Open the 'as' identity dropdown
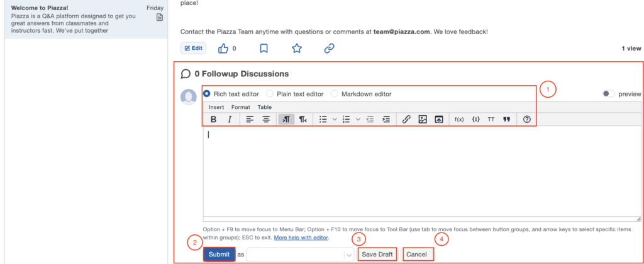Screen dimensions: 644x264 point(301,255)
